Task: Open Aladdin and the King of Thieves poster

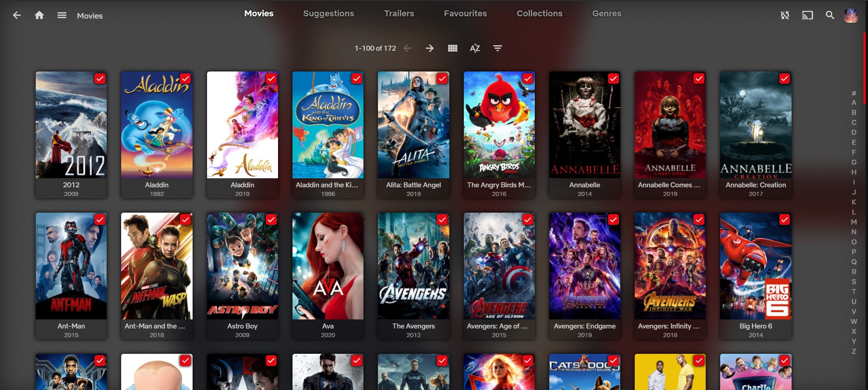Action: (x=328, y=125)
